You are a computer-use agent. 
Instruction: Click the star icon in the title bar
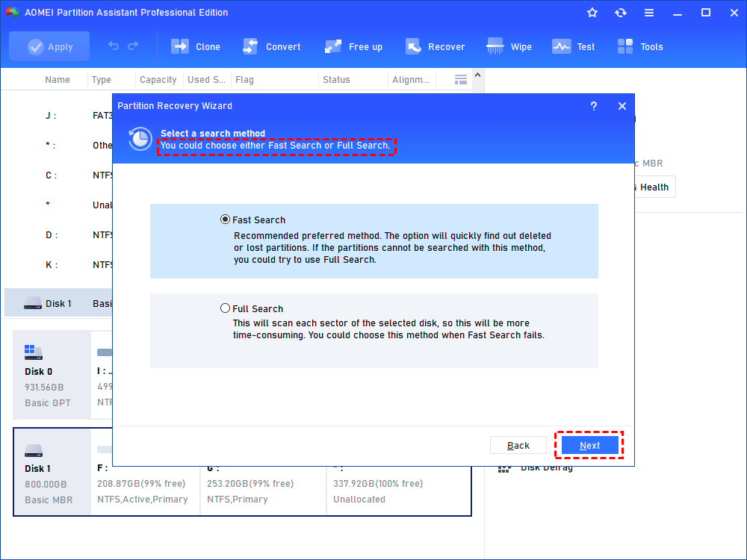pyautogui.click(x=592, y=12)
